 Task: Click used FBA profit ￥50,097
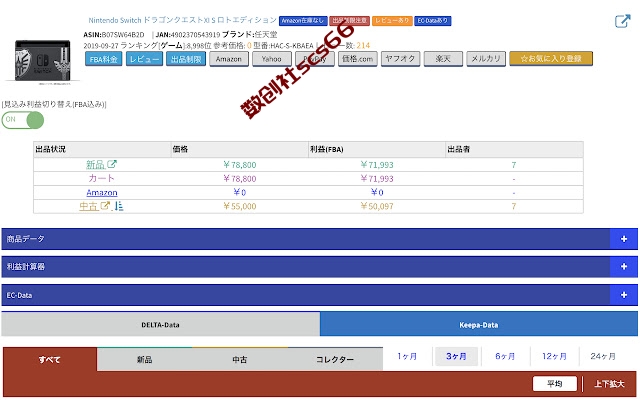(377, 206)
